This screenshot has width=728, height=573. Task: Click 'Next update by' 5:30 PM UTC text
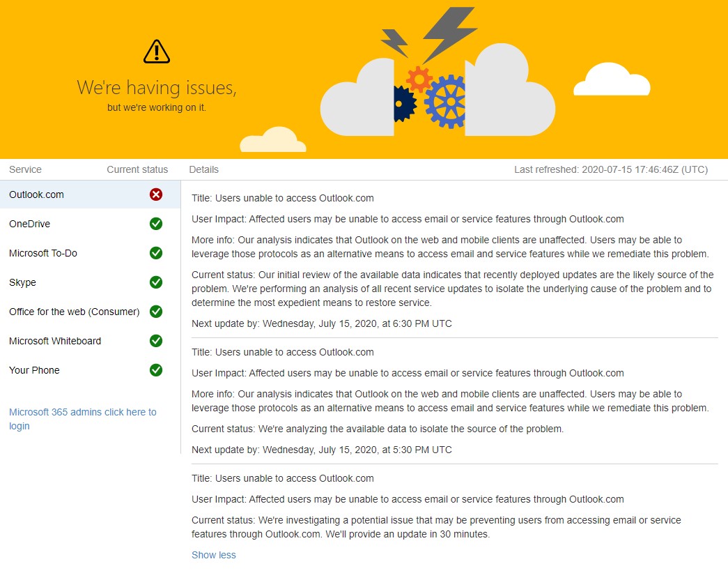(x=322, y=450)
